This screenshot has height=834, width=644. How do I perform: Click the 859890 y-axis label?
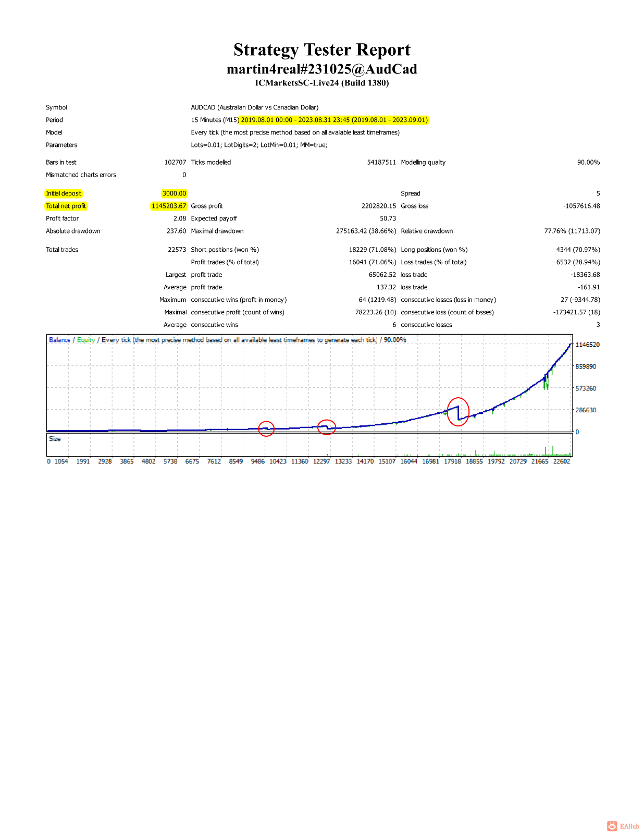click(x=586, y=366)
